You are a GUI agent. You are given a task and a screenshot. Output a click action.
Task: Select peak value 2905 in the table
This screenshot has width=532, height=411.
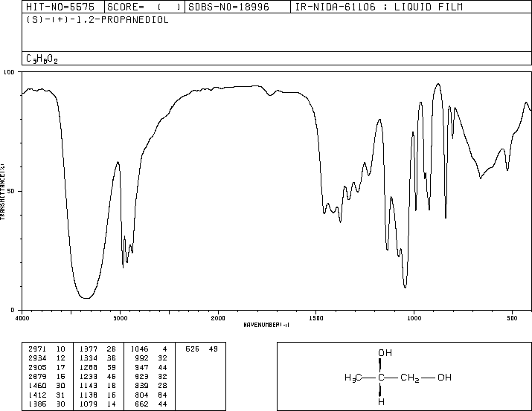coord(37,367)
